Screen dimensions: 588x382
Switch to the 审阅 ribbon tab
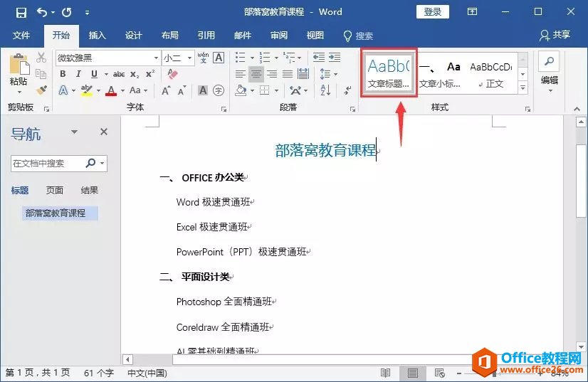pyautogui.click(x=279, y=36)
